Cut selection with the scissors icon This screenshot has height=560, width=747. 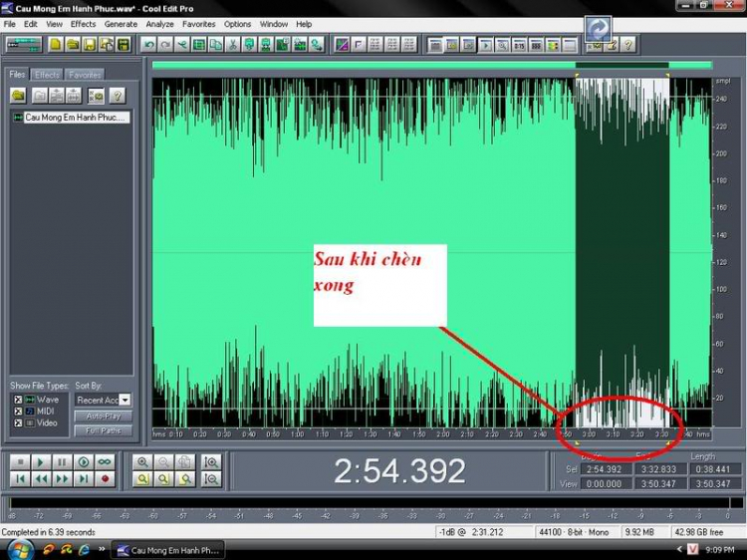pyautogui.click(x=233, y=45)
